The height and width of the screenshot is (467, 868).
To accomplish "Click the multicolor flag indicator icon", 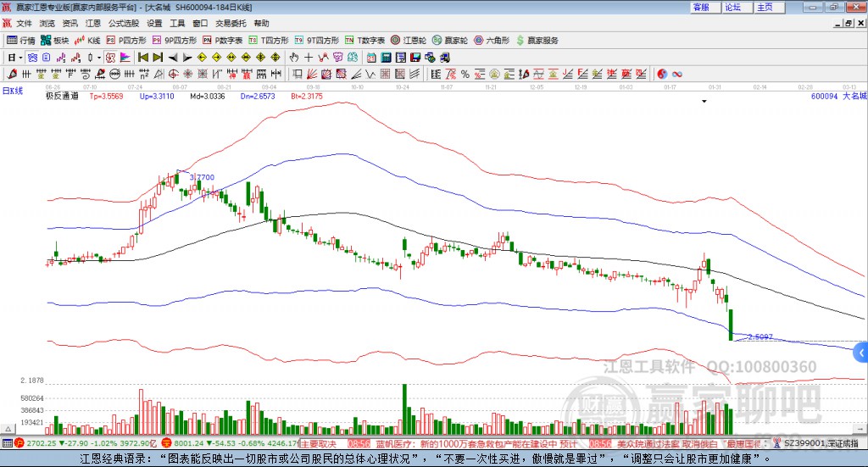I will pos(125,57).
